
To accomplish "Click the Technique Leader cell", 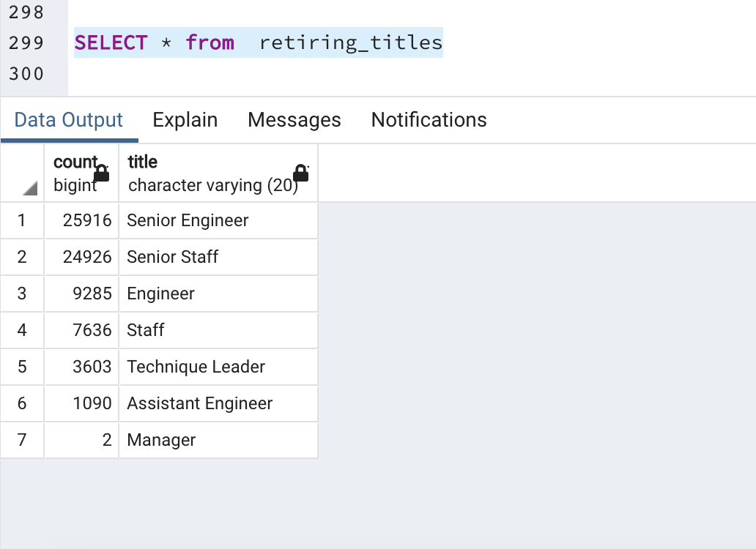I will click(x=218, y=367).
